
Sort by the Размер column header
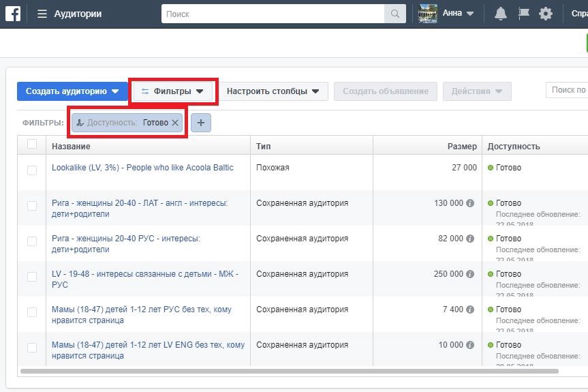(x=462, y=147)
